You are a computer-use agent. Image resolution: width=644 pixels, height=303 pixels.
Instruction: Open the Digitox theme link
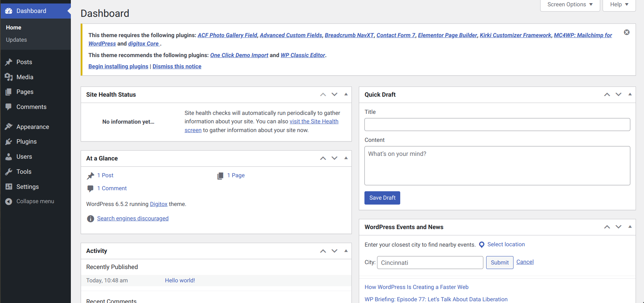pos(159,204)
